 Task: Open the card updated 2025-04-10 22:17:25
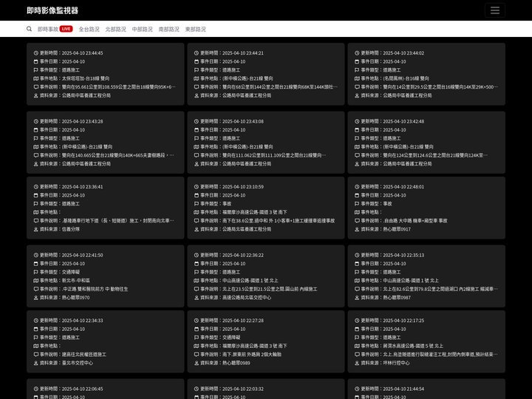[426, 341]
